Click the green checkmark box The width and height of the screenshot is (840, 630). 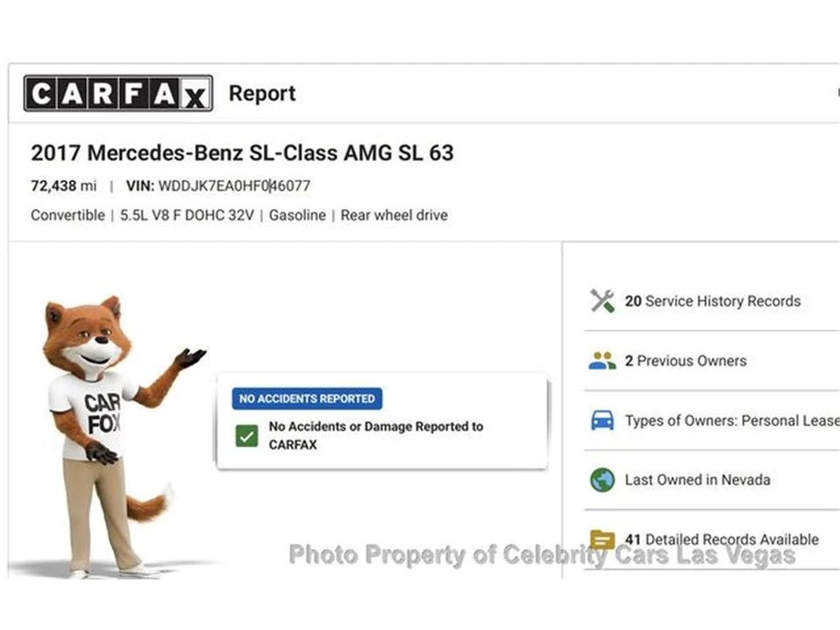247,436
